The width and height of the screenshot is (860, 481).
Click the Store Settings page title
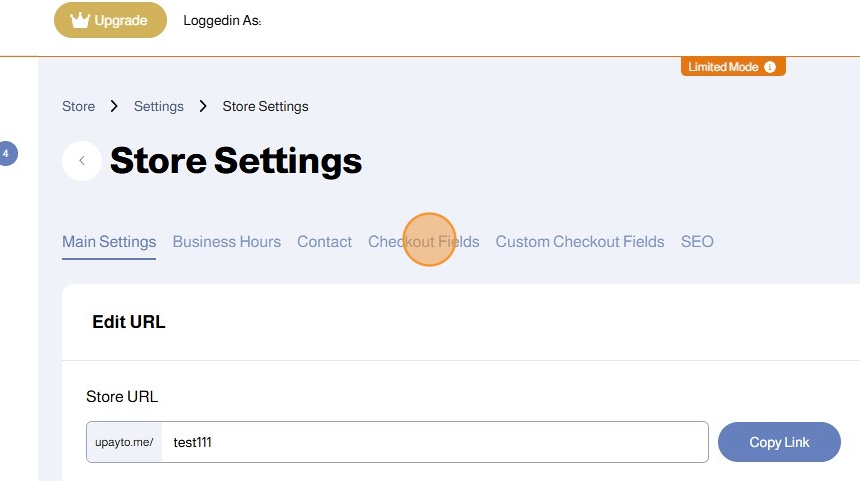[236, 161]
